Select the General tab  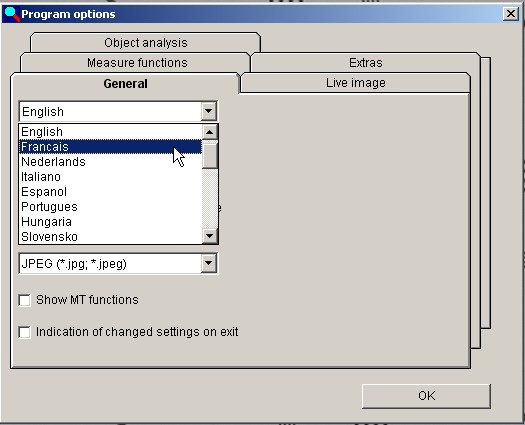125,83
